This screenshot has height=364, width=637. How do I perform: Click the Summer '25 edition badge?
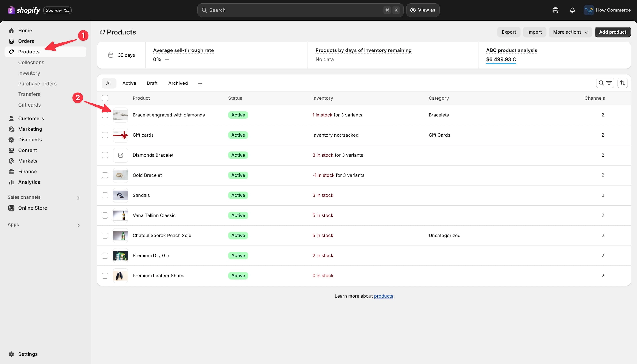point(58,10)
